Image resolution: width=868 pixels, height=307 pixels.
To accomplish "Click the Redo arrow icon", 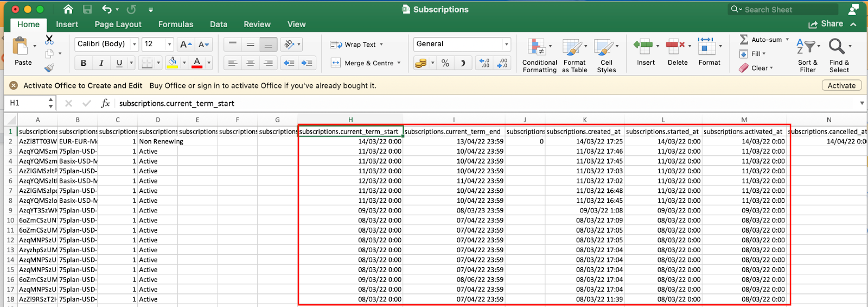I will tap(131, 9).
